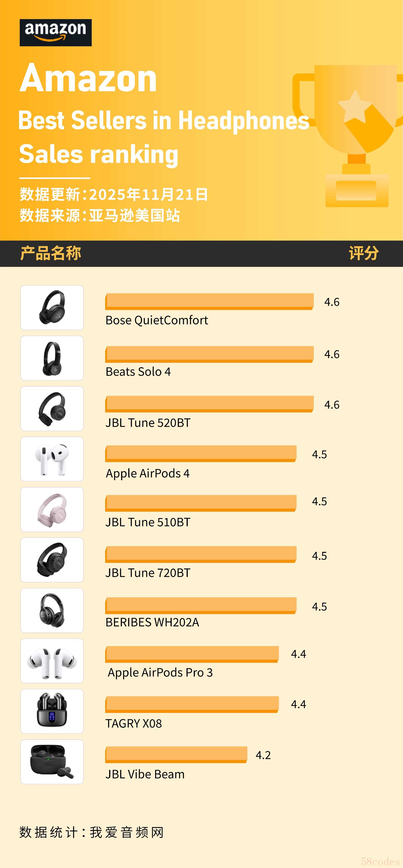Open the Apple AirPods Pro 3 image
This screenshot has height=868, width=403.
pyautogui.click(x=52, y=661)
